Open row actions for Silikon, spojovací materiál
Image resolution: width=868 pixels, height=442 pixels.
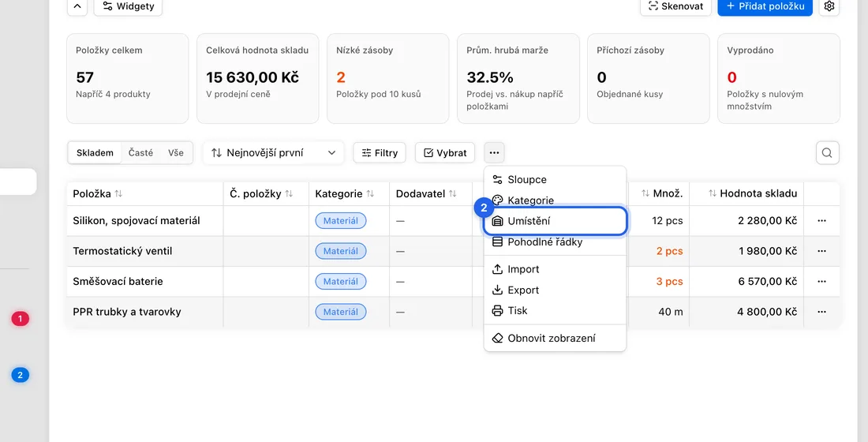822,221
